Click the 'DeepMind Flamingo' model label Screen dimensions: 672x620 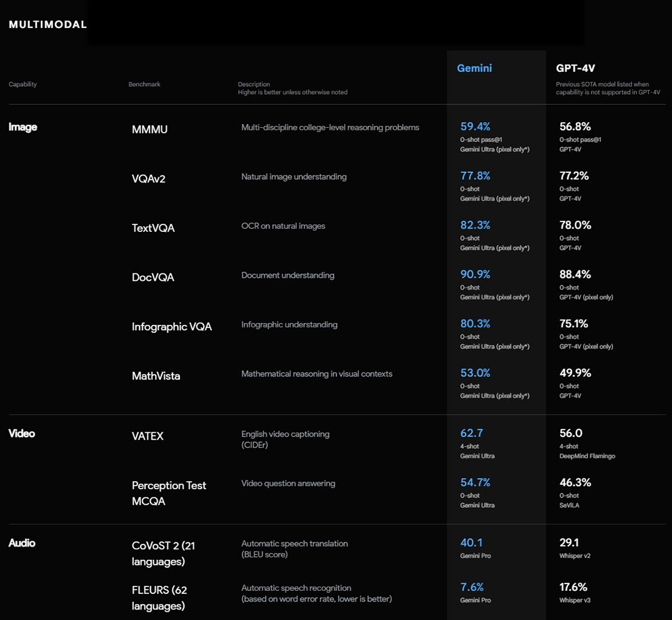tap(587, 456)
